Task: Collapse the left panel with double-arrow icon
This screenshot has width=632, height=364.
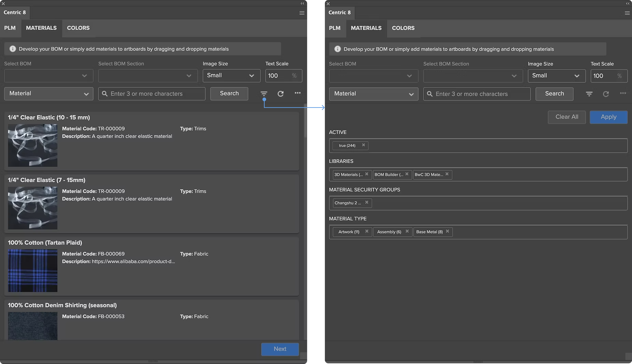Action: coord(302,3)
